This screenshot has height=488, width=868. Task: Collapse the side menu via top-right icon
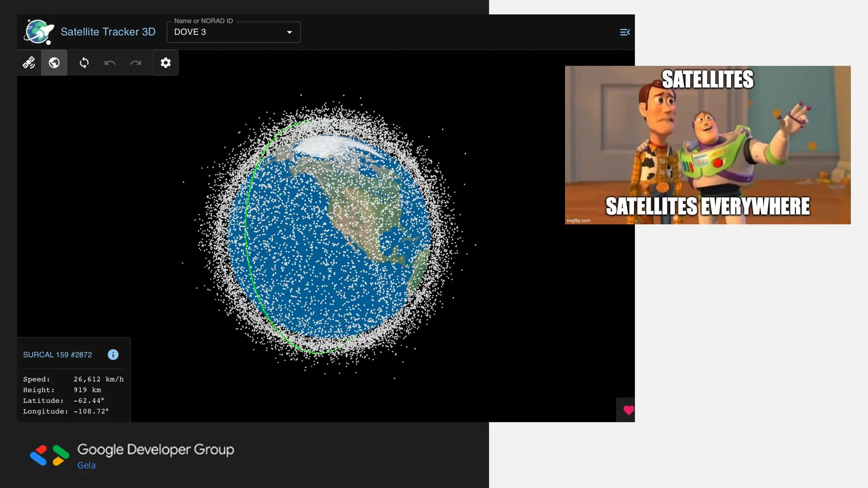pyautogui.click(x=624, y=32)
